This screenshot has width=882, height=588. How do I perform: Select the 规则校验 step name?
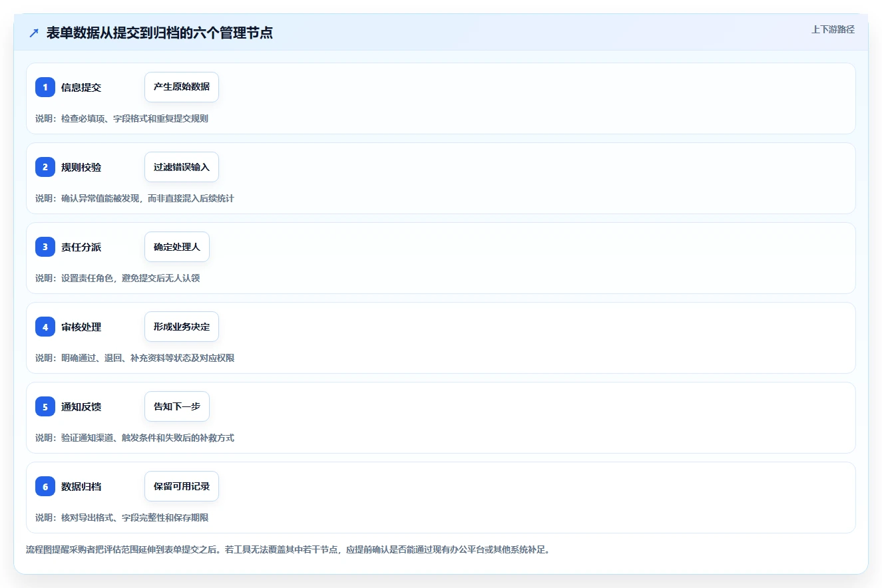[81, 167]
